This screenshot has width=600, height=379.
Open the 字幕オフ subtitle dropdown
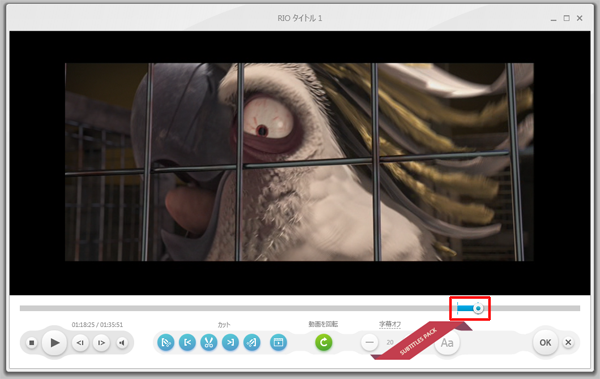(390, 324)
